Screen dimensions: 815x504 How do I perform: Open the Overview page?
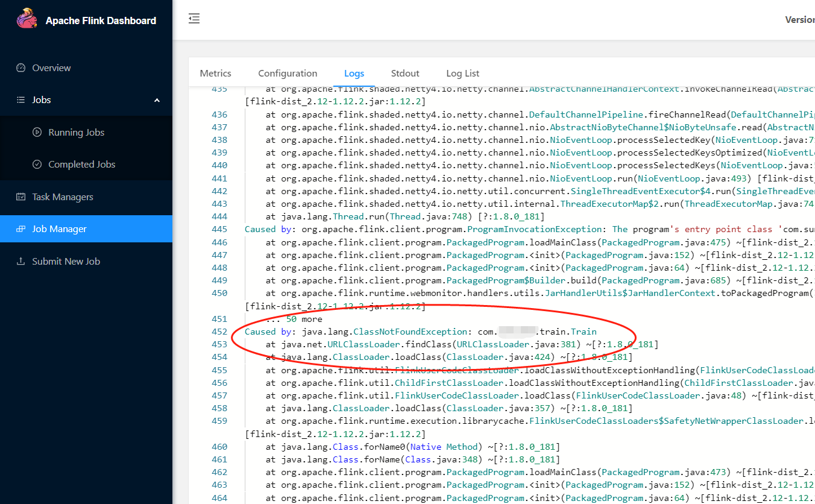tap(86, 68)
